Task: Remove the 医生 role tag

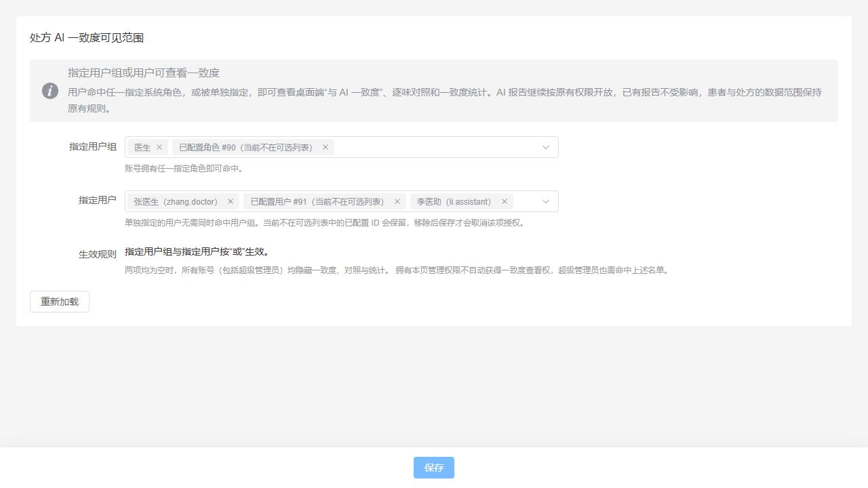Action: (x=159, y=147)
